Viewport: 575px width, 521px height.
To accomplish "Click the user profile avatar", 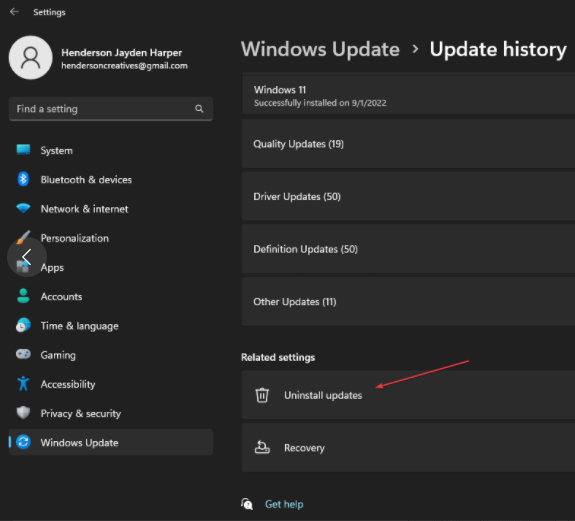I will 30,58.
